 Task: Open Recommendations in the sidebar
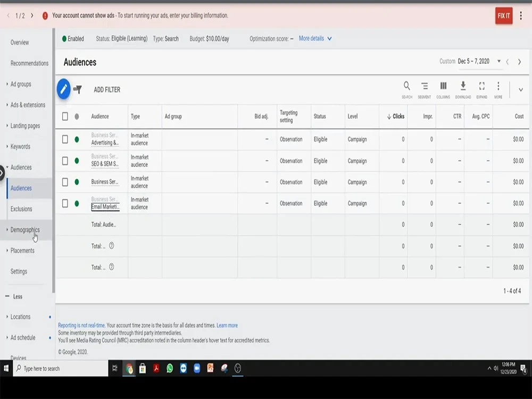click(x=29, y=63)
